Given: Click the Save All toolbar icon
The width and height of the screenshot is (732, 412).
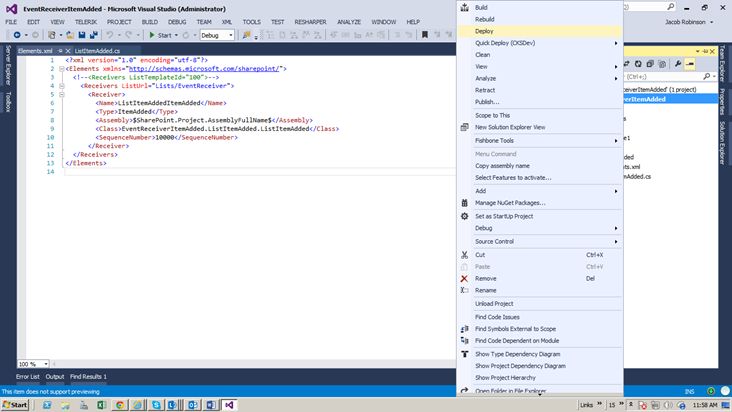Looking at the screenshot, I should click(x=95, y=35).
